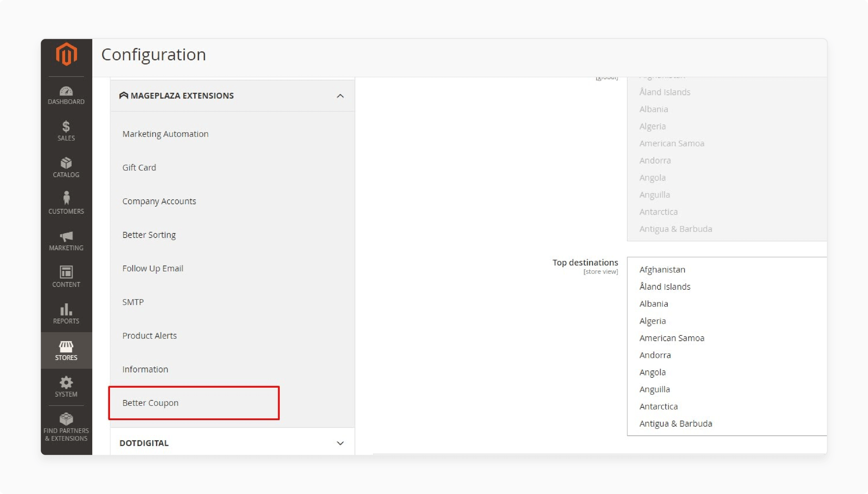Select Anguilla in Top destinations list
Viewport: 868px width, 494px height.
[655, 390]
